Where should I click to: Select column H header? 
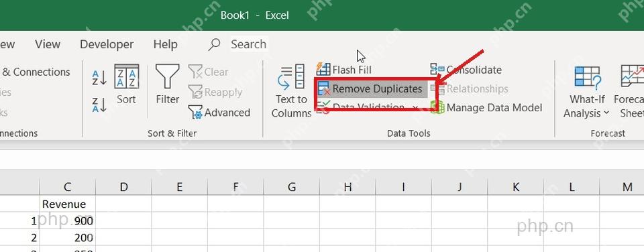click(x=348, y=187)
